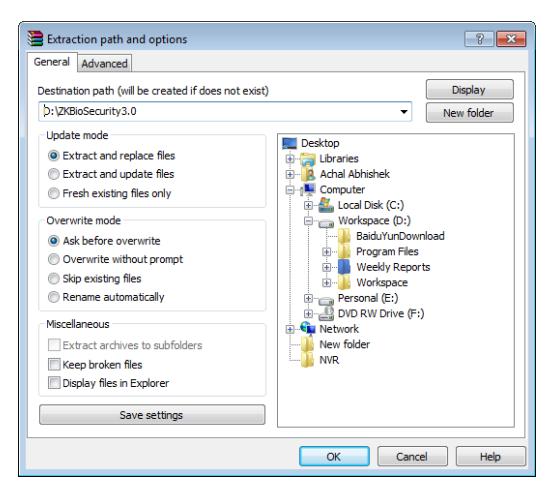Enable Keep broken files checkbox
This screenshot has width=558, height=492.
click(54, 364)
